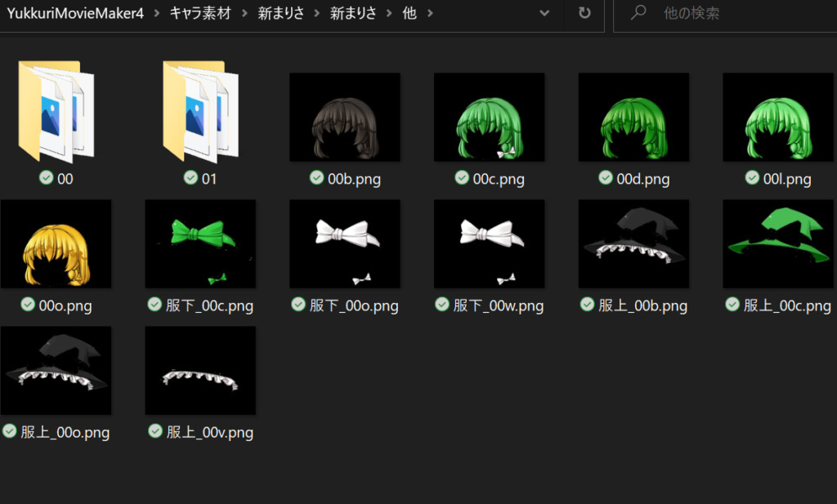Click the file name 00l.png
837x504 pixels.
pyautogui.click(x=787, y=179)
